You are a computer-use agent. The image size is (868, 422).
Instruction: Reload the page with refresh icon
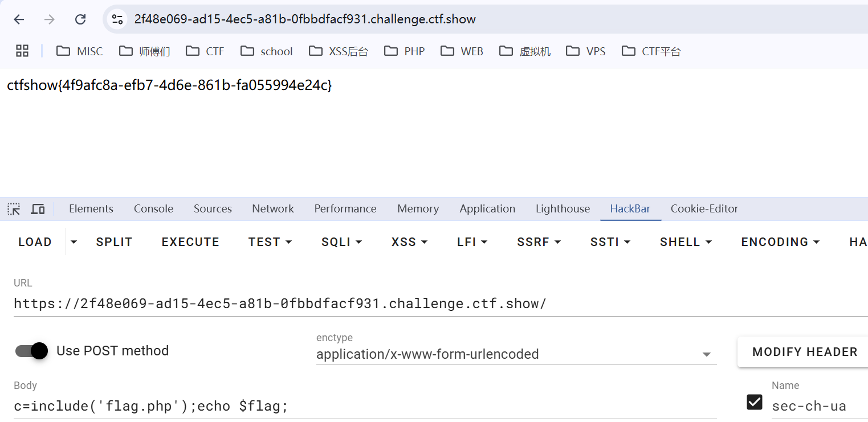click(80, 19)
